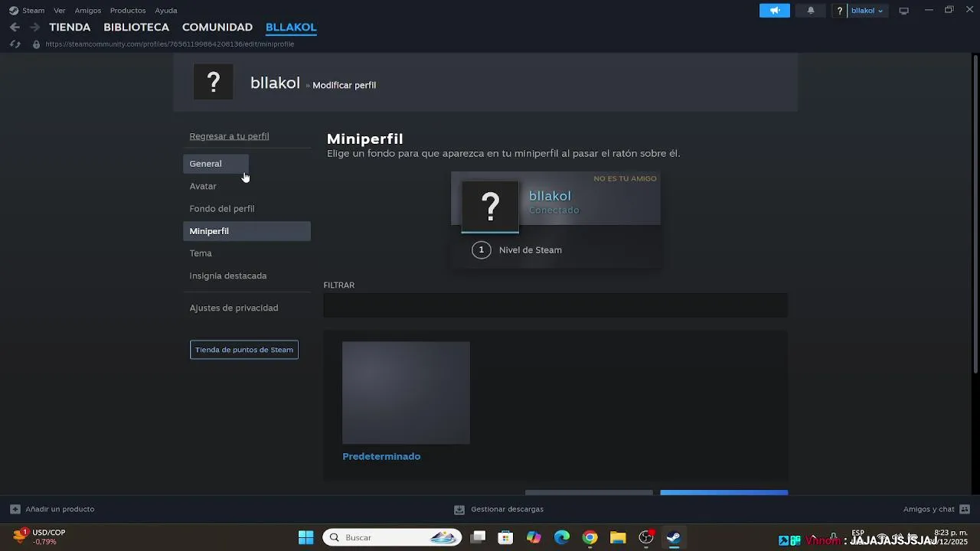This screenshot has height=551, width=980.
Task: Click the FILTRAR input field
Action: [556, 305]
